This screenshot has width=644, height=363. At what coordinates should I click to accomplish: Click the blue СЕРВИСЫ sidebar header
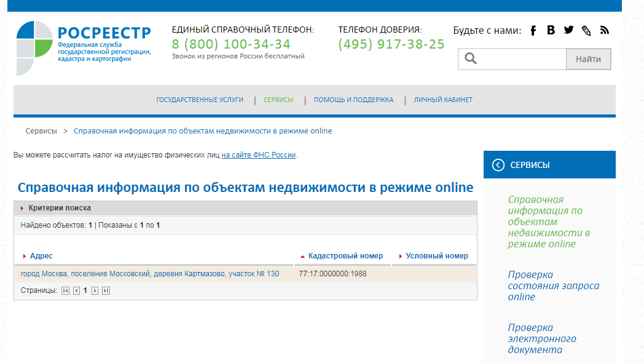tap(549, 165)
